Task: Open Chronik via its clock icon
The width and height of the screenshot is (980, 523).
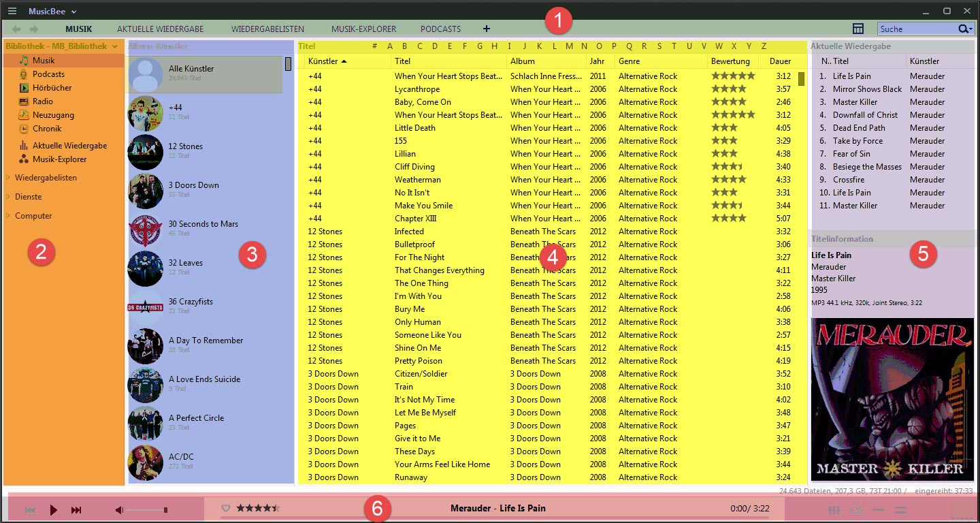Action: [x=24, y=129]
